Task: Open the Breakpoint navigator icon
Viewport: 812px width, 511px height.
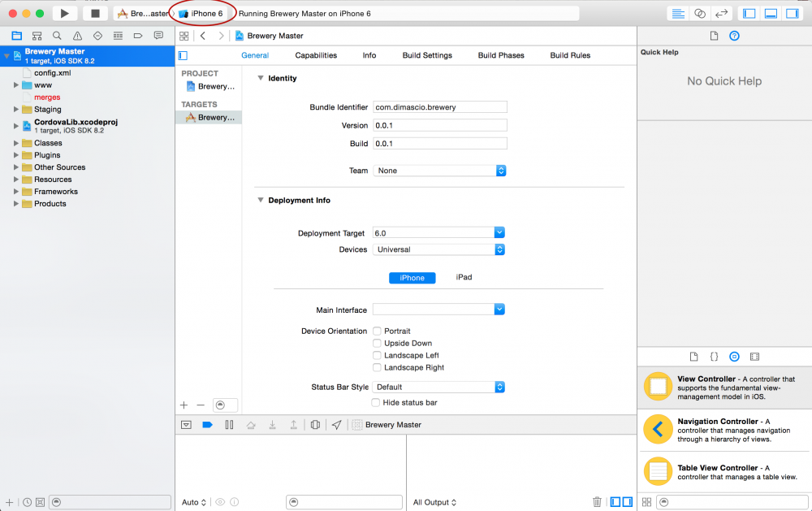Action: tap(138, 36)
